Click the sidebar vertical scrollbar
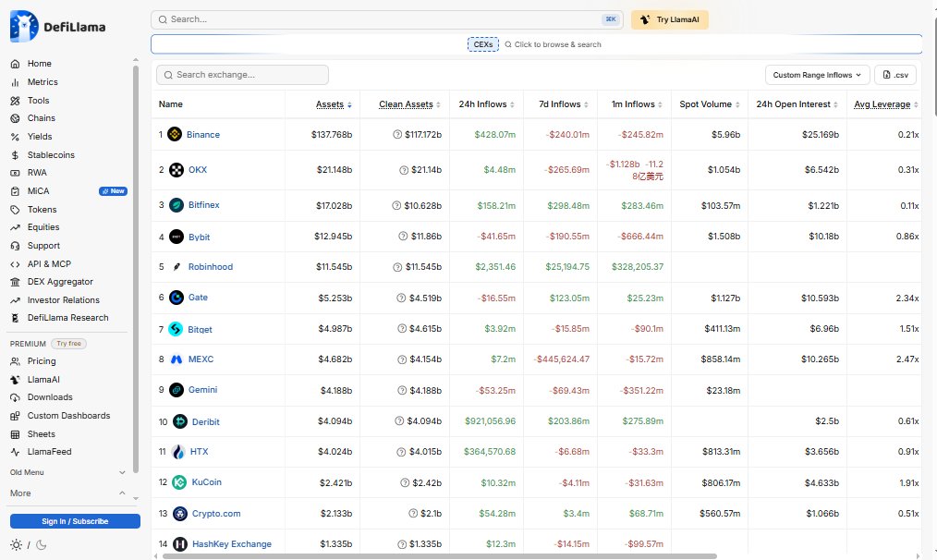 [x=136, y=269]
